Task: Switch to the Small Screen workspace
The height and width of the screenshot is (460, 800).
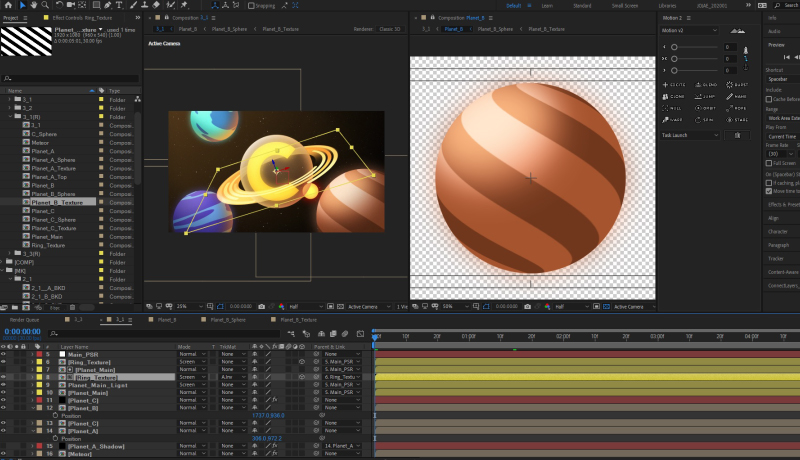Action: (x=625, y=6)
